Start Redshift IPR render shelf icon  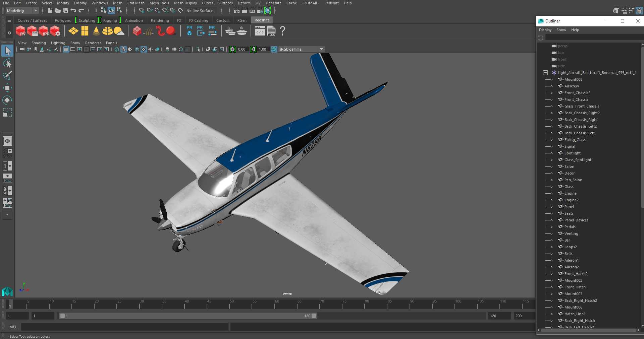44,31
